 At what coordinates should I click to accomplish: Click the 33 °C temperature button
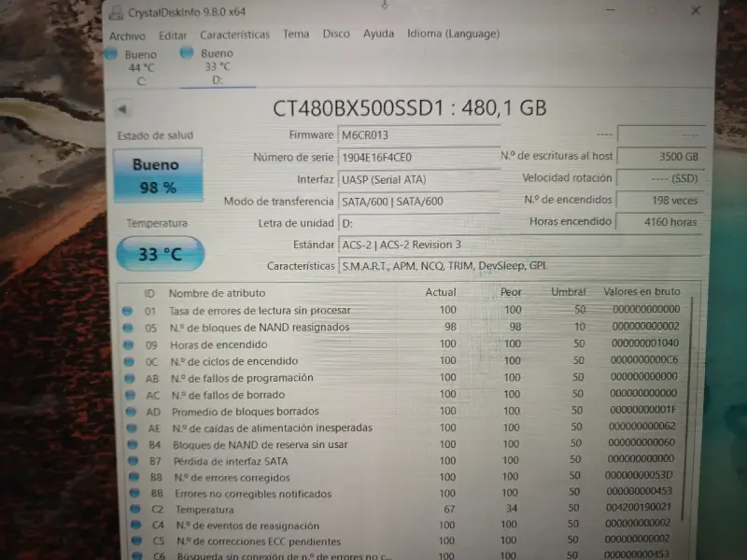(x=161, y=254)
